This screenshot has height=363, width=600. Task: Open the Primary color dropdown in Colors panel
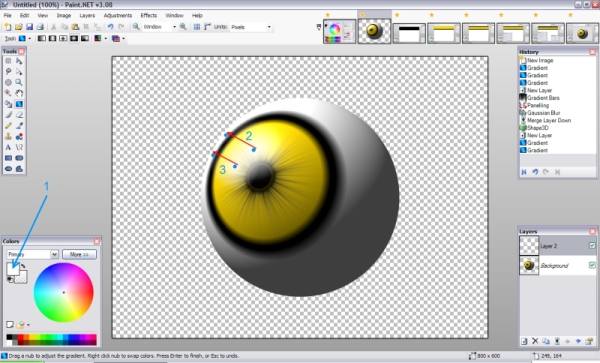pos(32,254)
